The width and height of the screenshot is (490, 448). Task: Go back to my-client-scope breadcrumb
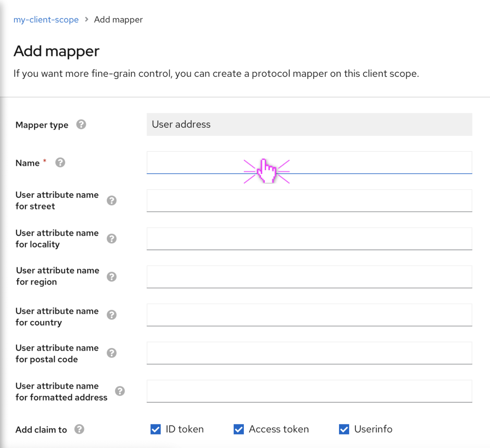(46, 19)
